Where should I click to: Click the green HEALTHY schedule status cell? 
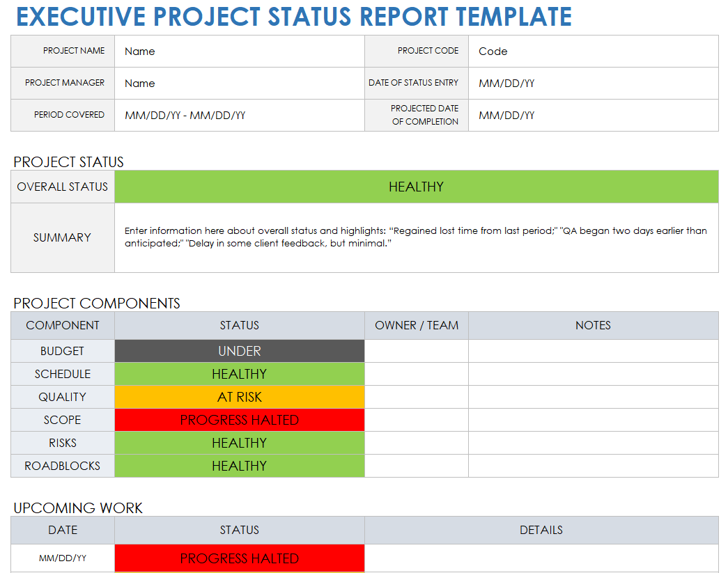click(239, 374)
